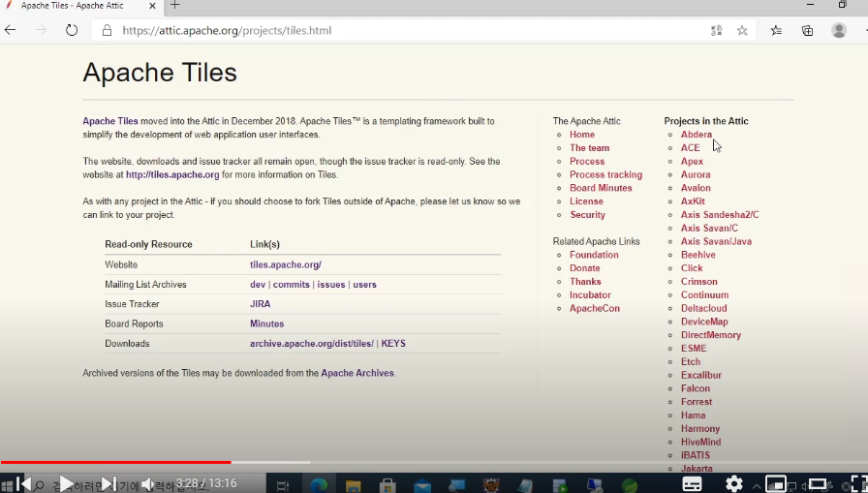
Task: Open the favorites list icon
Action: [776, 30]
